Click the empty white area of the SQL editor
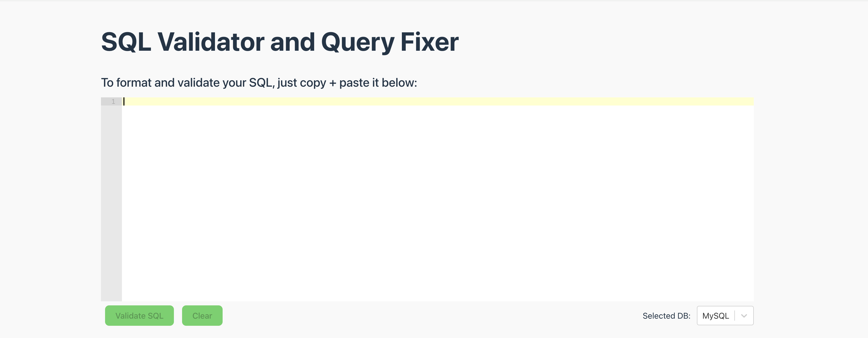The height and width of the screenshot is (338, 868). tap(437, 203)
